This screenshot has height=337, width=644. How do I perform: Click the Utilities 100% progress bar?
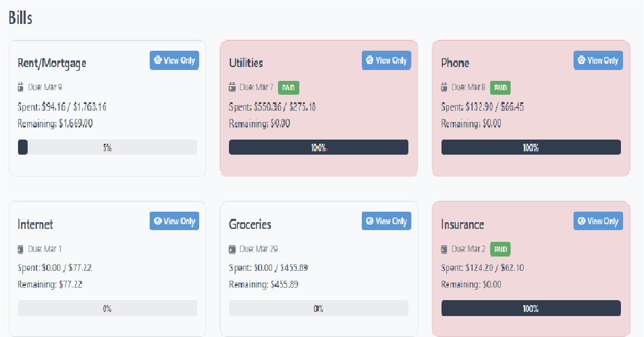point(319,147)
